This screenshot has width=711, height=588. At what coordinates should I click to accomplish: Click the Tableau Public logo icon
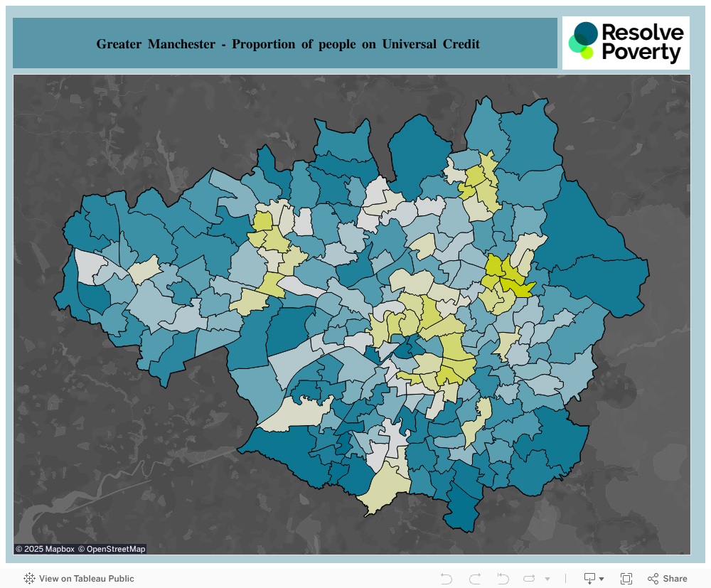(x=29, y=579)
